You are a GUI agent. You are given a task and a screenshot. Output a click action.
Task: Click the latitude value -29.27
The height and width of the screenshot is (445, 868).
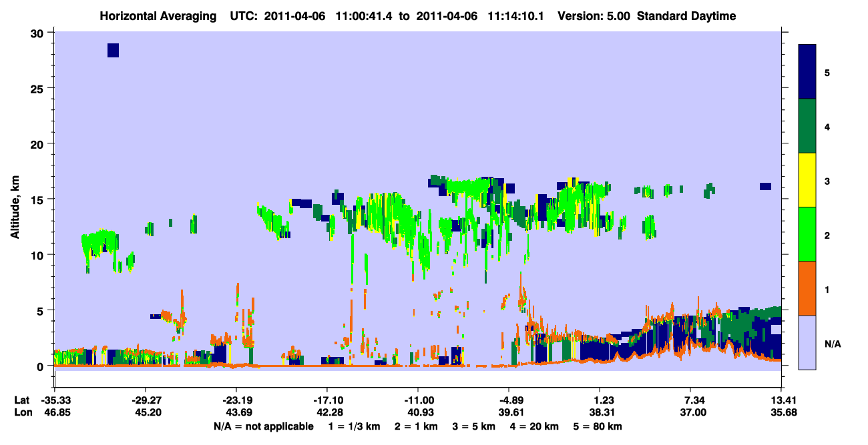coord(145,400)
